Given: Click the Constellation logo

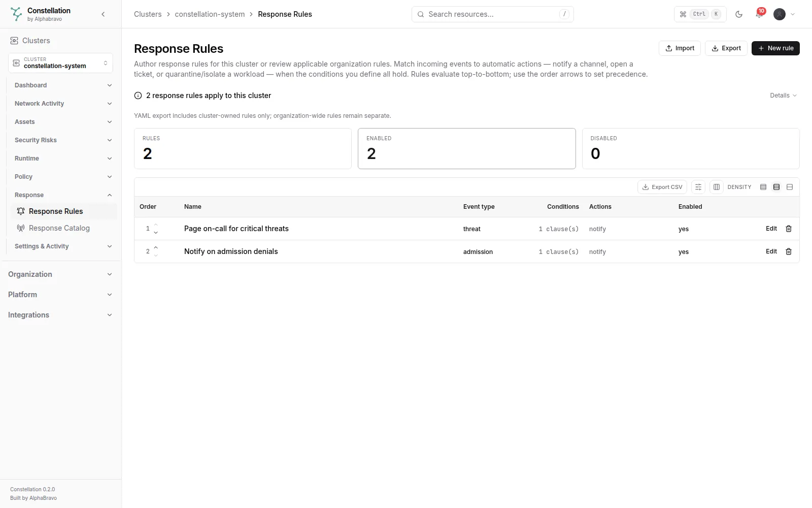Looking at the screenshot, I should tap(16, 14).
